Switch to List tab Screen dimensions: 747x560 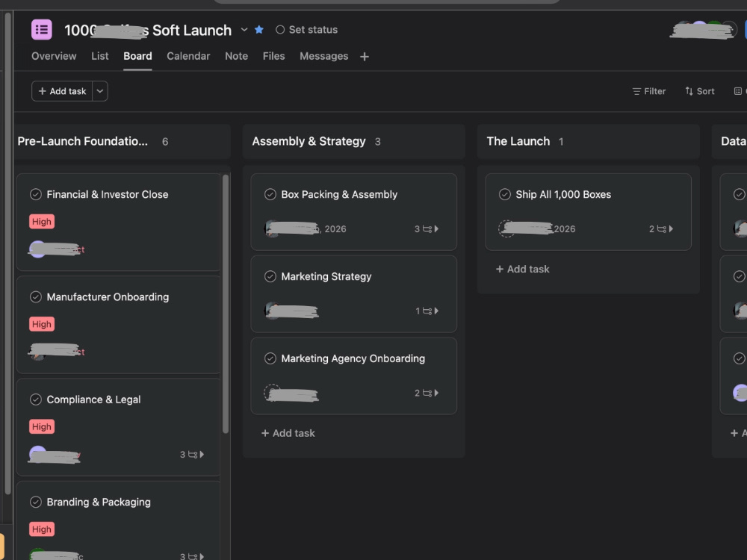point(100,56)
